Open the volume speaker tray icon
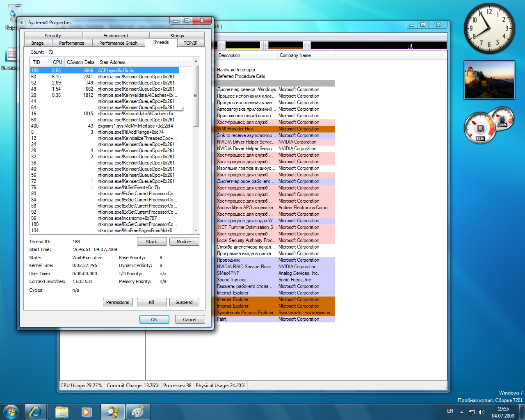 pos(481,412)
